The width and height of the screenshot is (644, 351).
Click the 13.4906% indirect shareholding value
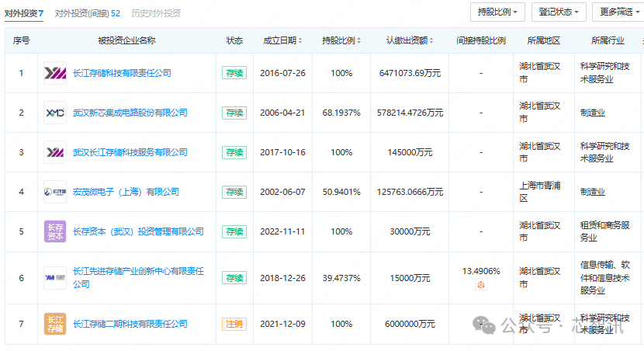pos(481,271)
